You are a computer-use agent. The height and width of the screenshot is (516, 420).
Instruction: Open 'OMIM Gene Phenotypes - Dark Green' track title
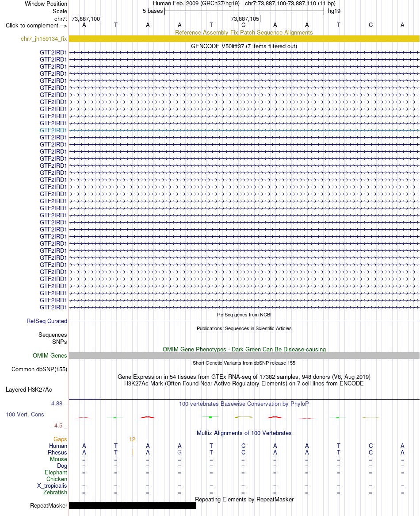tap(244, 349)
